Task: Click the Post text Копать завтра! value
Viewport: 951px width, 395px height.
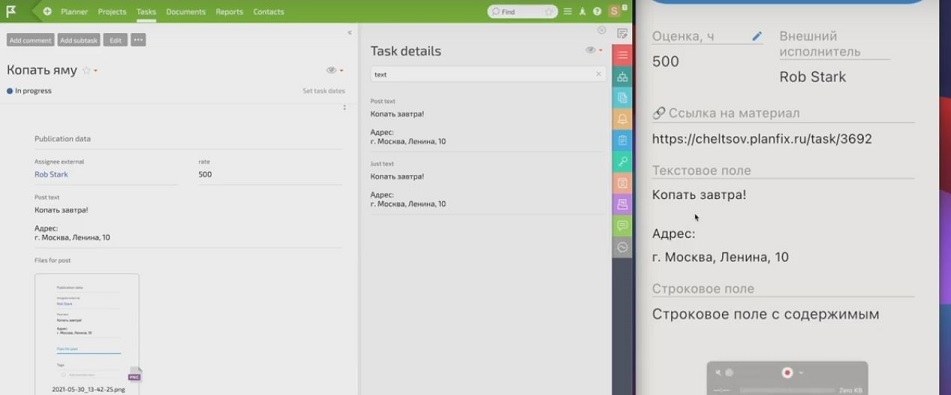Action: [61, 210]
